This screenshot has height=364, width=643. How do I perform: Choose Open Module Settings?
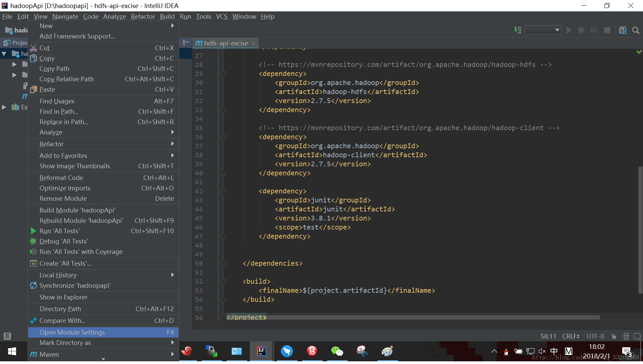coord(103,332)
